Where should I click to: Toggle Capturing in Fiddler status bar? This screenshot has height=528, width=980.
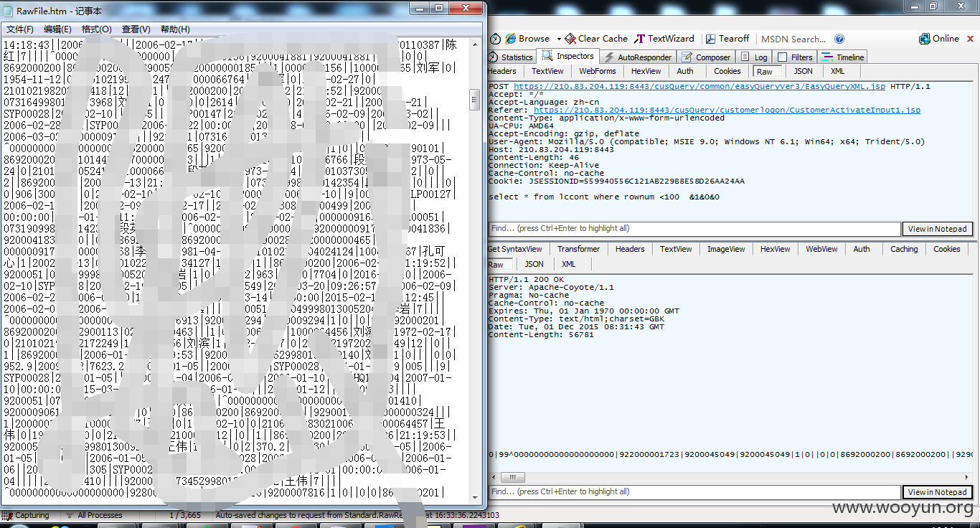[x=27, y=515]
